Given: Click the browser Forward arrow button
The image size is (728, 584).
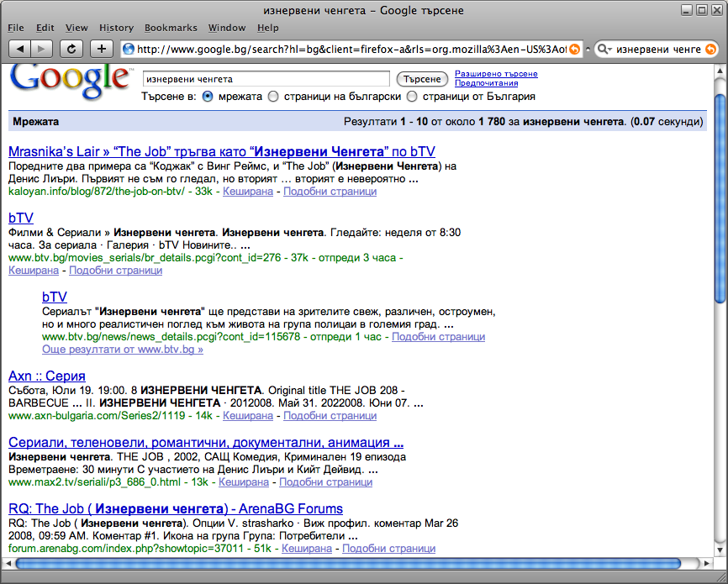Looking at the screenshot, I should (x=42, y=49).
